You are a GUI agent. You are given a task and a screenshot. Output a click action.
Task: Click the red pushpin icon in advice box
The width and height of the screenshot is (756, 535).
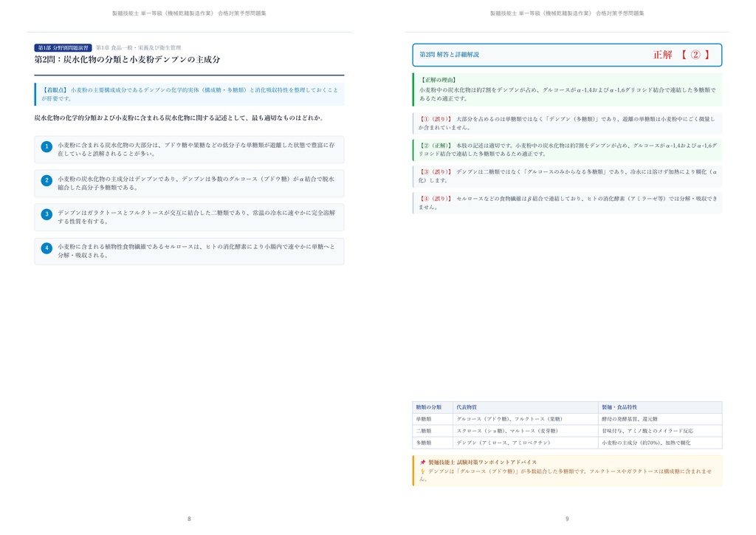tap(423, 462)
